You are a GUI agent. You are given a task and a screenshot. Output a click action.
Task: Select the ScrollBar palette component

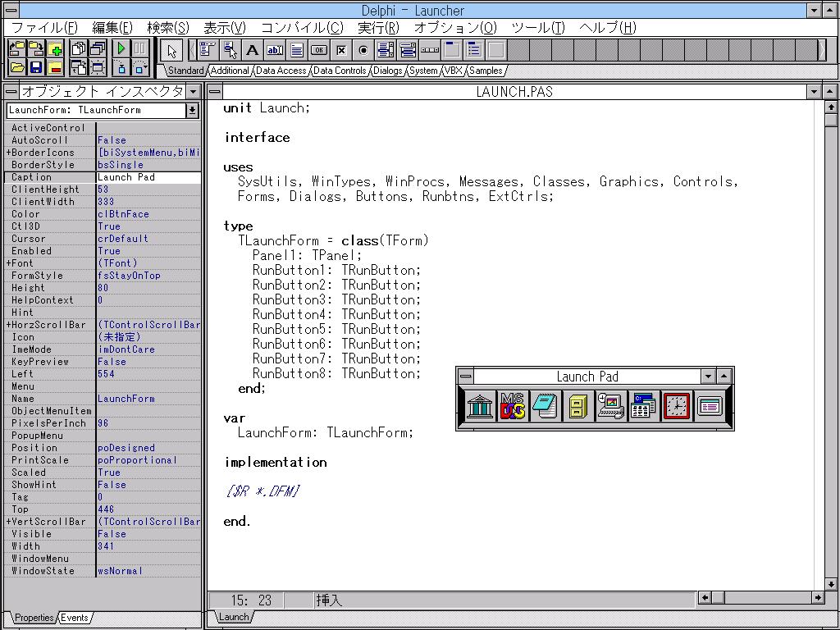[430, 50]
